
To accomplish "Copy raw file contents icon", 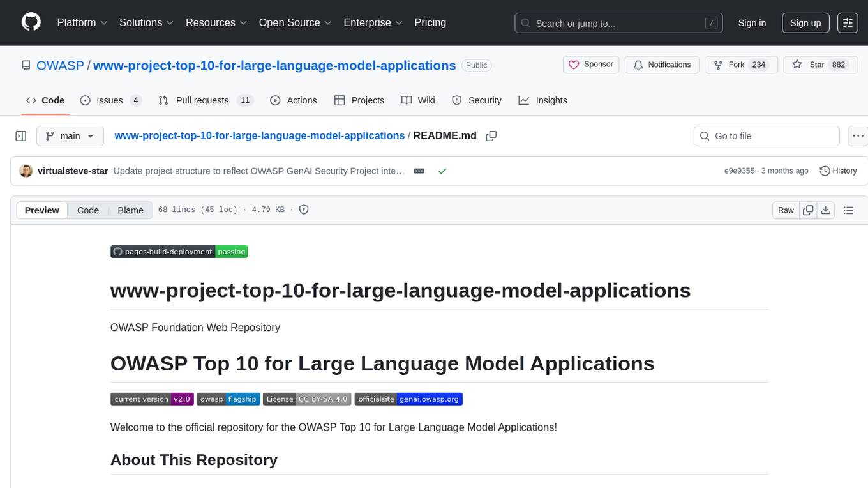I will tap(808, 210).
